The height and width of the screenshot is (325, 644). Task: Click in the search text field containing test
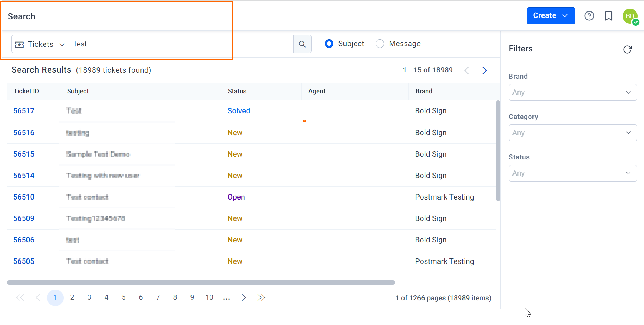pyautogui.click(x=182, y=44)
